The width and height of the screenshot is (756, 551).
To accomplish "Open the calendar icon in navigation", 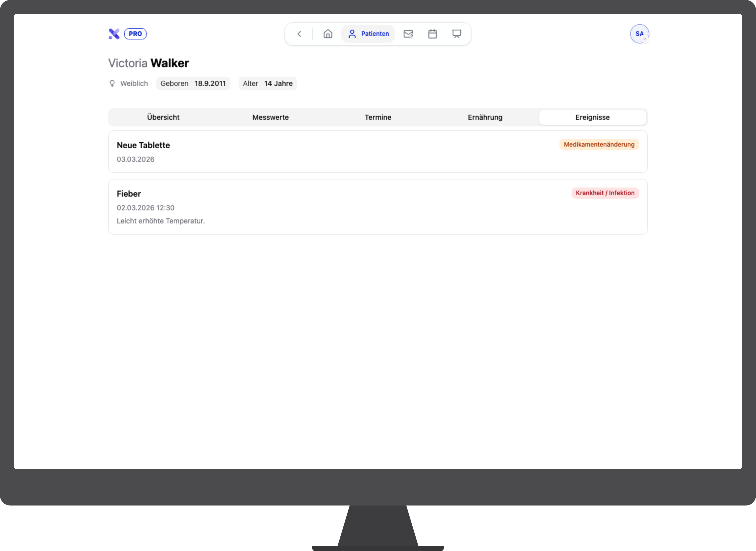I will [x=432, y=34].
